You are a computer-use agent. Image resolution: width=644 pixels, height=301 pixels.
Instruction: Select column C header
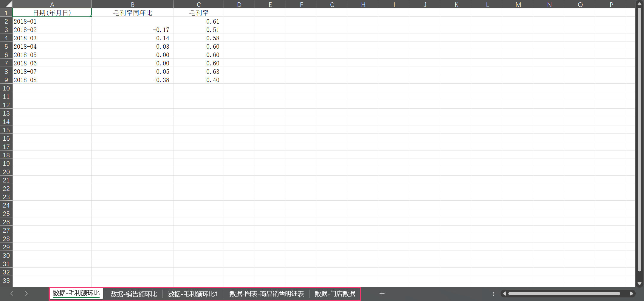tap(199, 4)
